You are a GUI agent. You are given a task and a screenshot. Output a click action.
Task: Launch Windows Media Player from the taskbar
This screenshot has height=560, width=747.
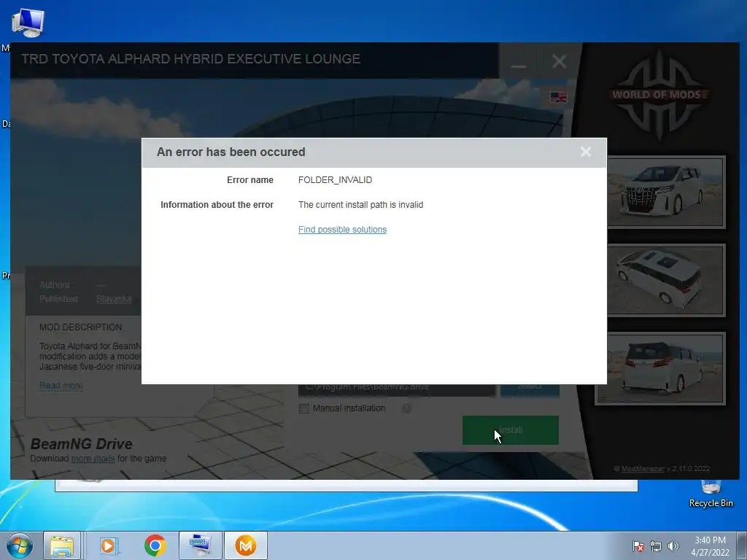click(x=108, y=545)
